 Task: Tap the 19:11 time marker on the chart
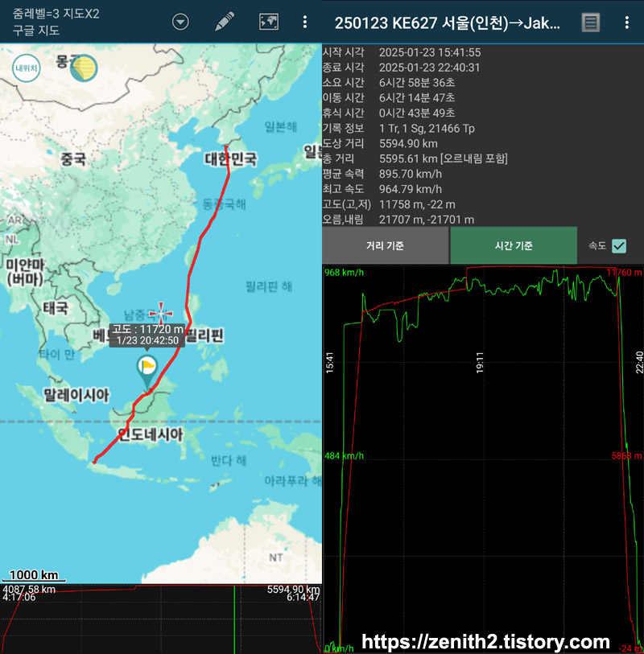[480, 363]
